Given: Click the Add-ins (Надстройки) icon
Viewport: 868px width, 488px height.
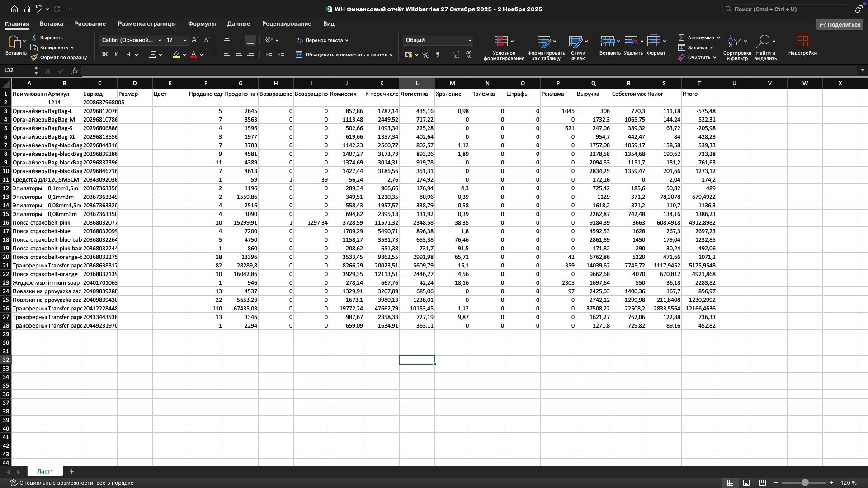Looking at the screenshot, I should coord(802,42).
